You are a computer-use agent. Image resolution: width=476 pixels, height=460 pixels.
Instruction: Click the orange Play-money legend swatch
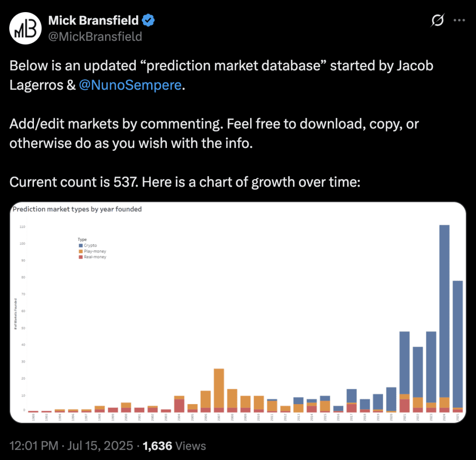(81, 251)
